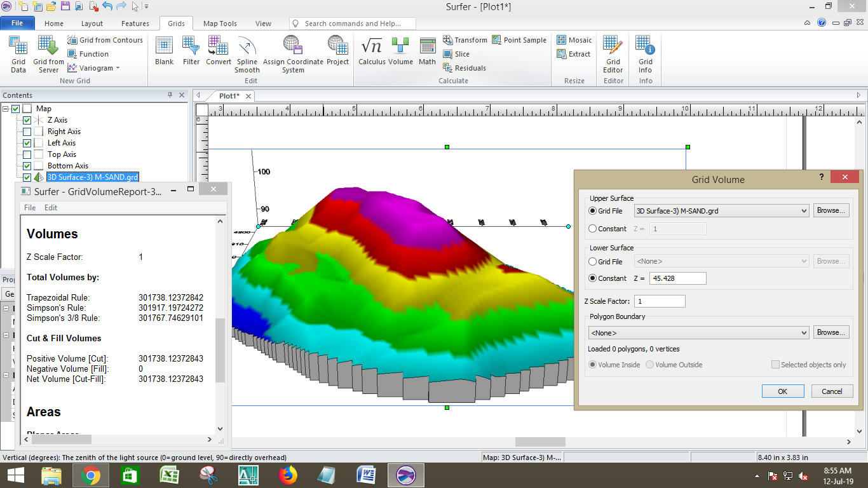The image size is (868, 488).
Task: Click the Undo arrow in quick access toolbar
Action: tap(107, 6)
